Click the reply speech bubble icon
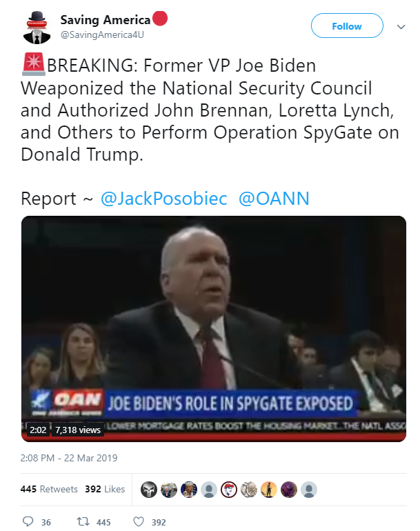Viewport: 420px width, 531px height. click(28, 522)
